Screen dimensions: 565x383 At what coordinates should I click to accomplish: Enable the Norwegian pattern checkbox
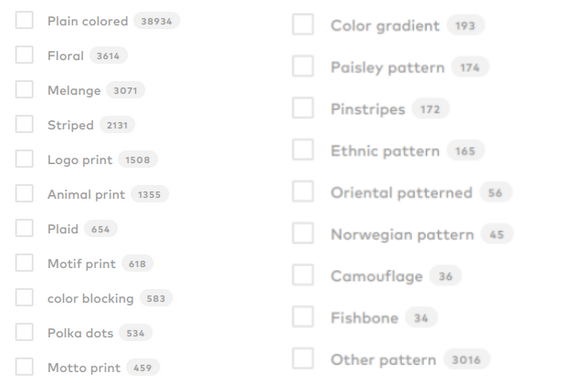(303, 233)
